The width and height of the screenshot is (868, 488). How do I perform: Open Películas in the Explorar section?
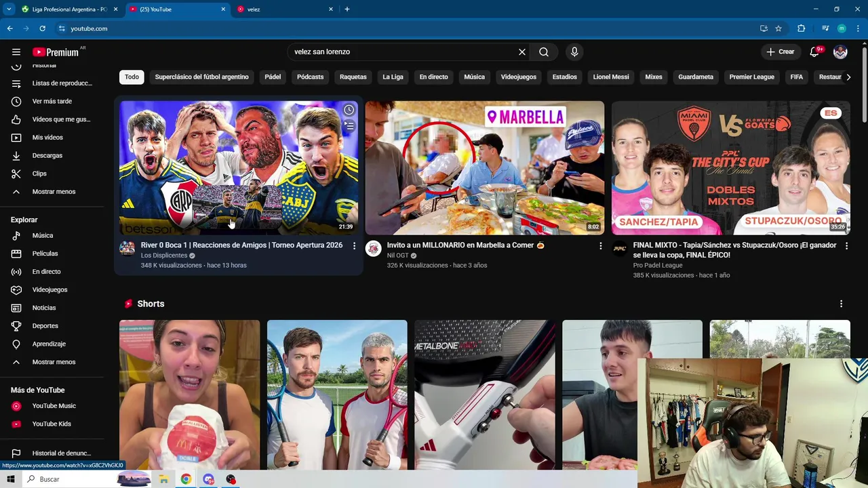pyautogui.click(x=52, y=253)
